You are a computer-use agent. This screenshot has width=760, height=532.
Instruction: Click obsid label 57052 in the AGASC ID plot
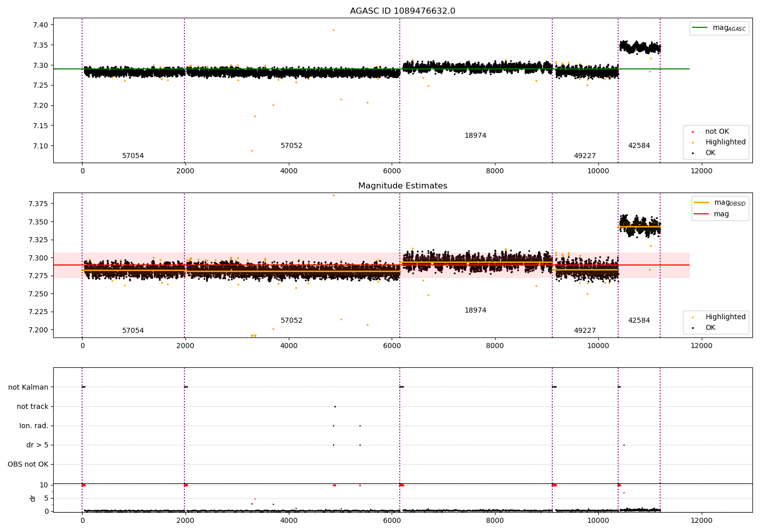(x=291, y=145)
